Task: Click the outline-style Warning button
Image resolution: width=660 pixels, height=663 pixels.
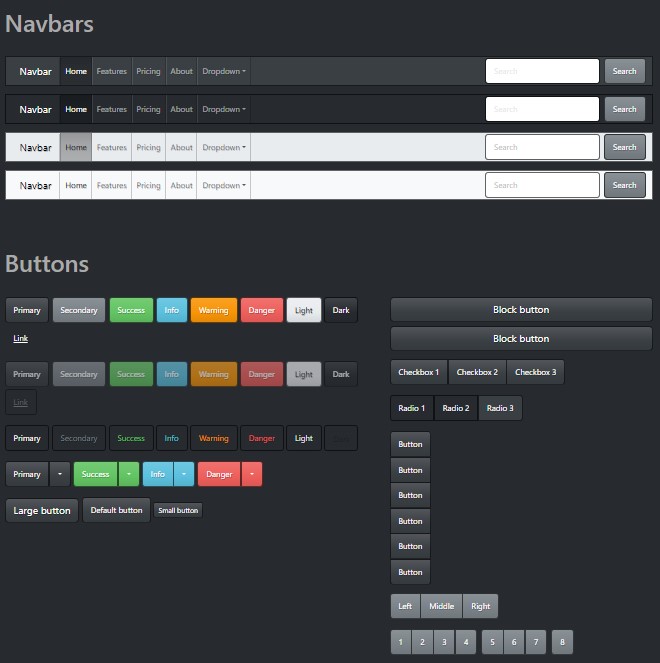Action: pyautogui.click(x=213, y=438)
